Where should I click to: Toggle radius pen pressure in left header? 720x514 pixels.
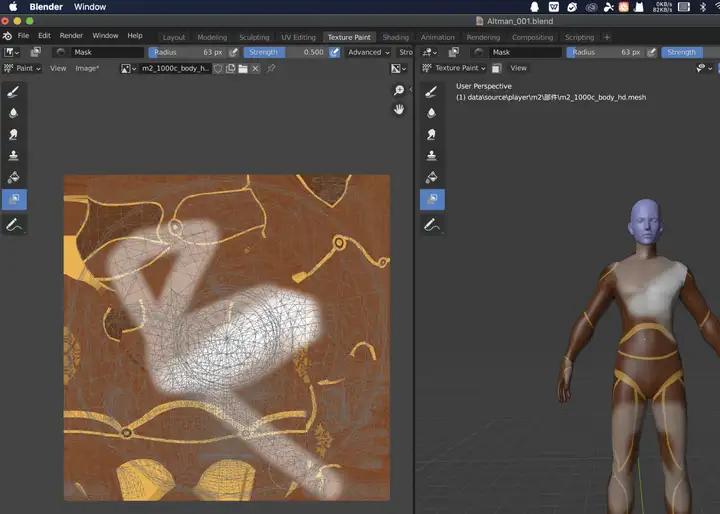coord(234,52)
